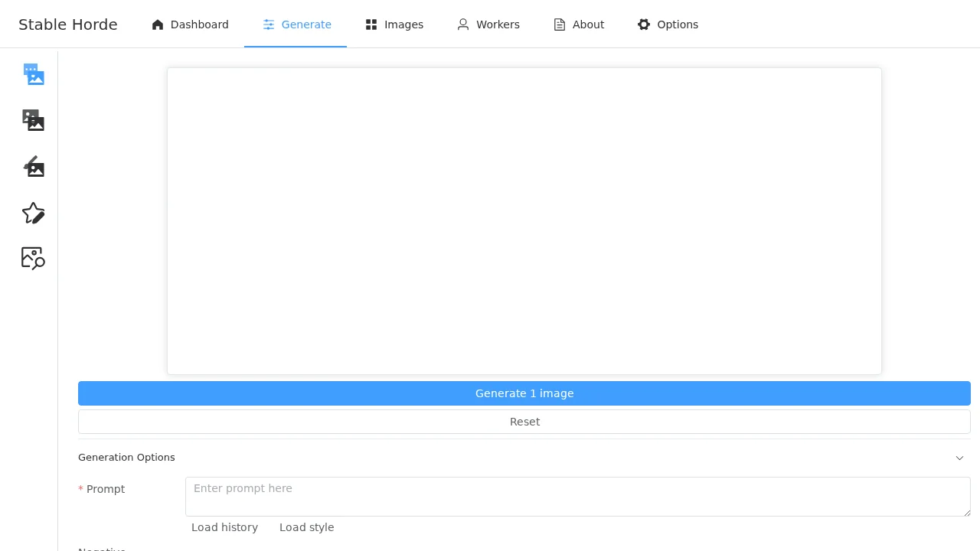
Task: Click the person icon beside Workers
Action: coord(462,24)
